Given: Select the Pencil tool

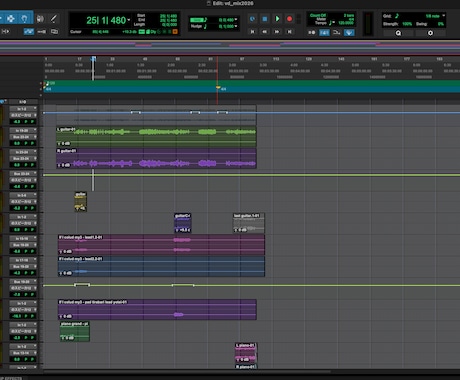Looking at the screenshot, I should pos(53,19).
